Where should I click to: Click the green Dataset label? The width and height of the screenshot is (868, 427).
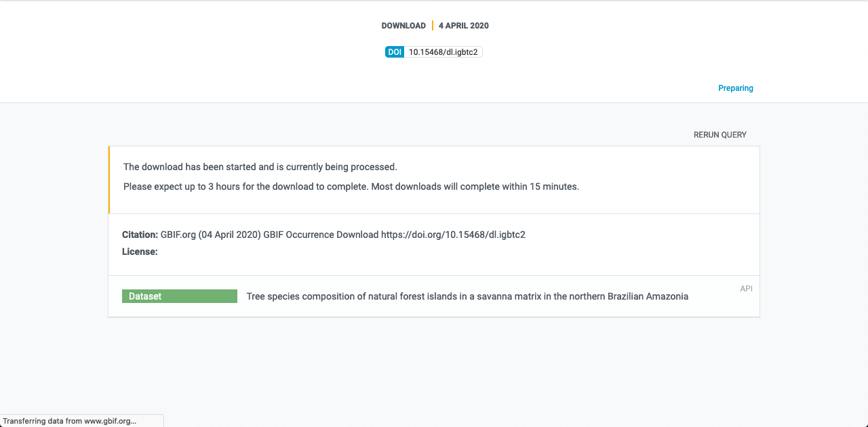(x=179, y=296)
